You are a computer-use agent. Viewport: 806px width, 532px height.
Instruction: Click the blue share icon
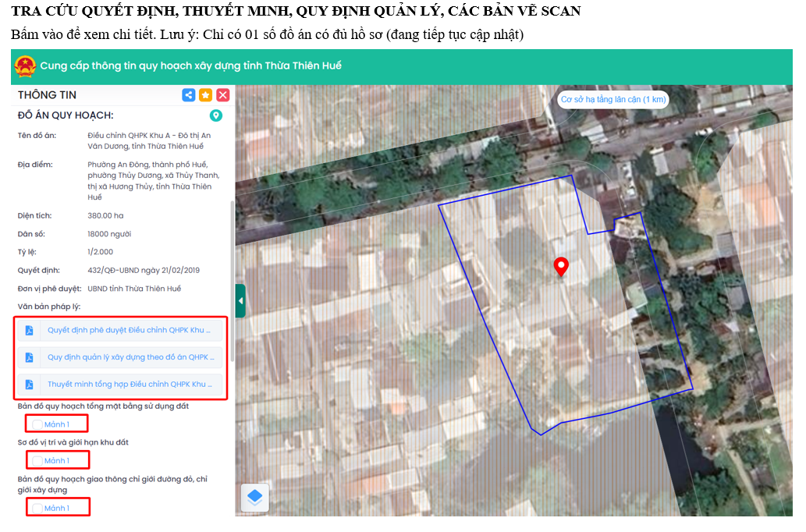(x=189, y=95)
